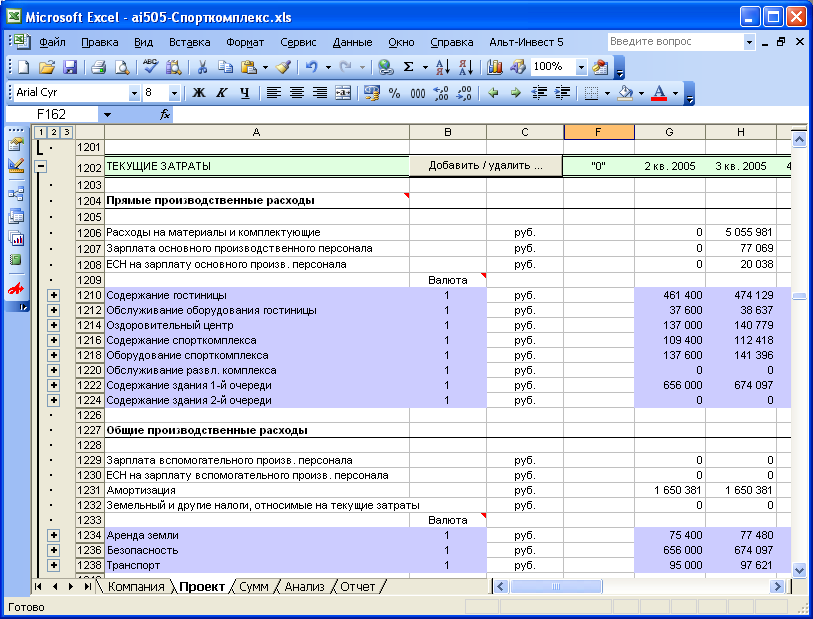This screenshot has width=813, height=619.
Task: Toggle italic К formatting
Action: pyautogui.click(x=221, y=93)
